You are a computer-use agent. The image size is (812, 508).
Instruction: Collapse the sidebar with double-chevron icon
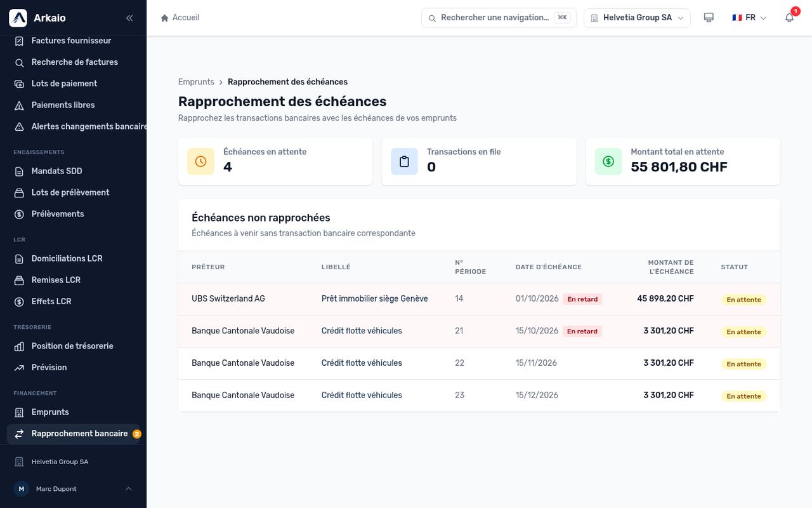[x=129, y=18]
